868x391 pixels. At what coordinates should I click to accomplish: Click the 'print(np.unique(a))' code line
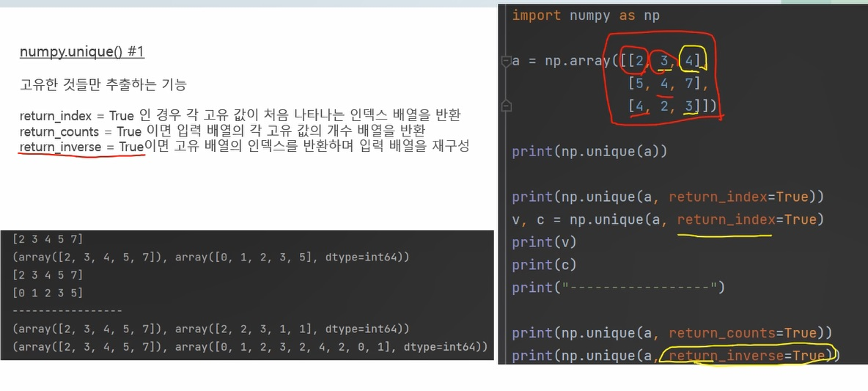589,151
